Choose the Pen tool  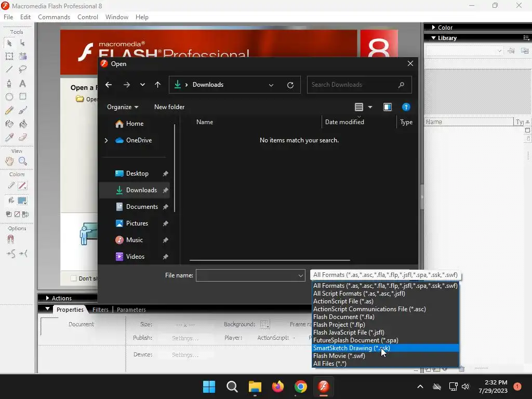pyautogui.click(x=9, y=83)
